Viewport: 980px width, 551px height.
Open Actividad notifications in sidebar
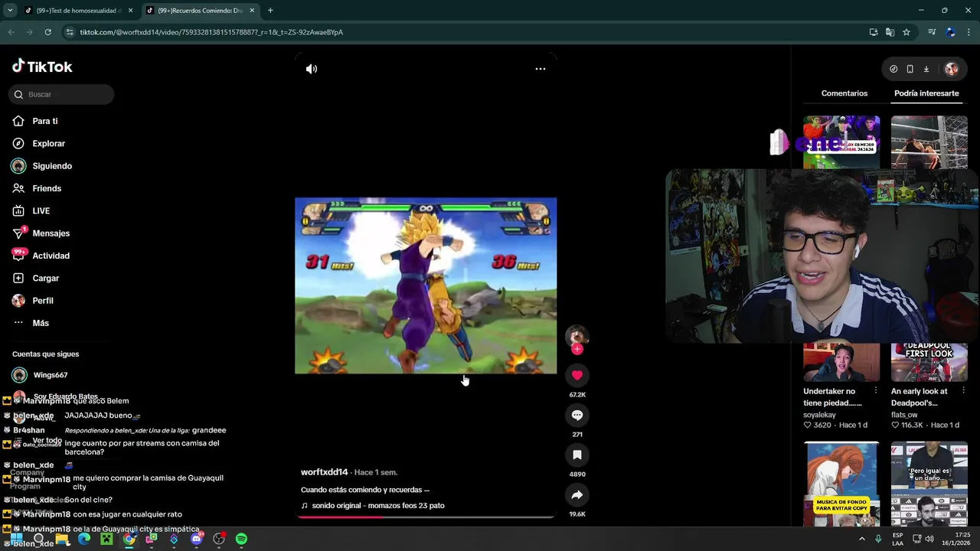51,256
